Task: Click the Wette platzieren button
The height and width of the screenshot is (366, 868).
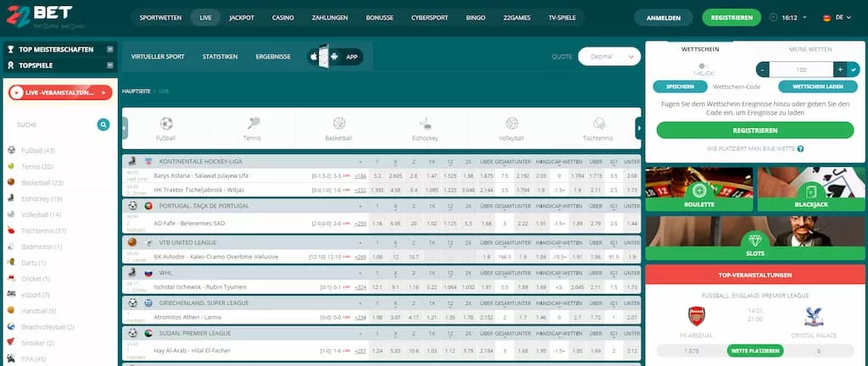Action: click(755, 351)
